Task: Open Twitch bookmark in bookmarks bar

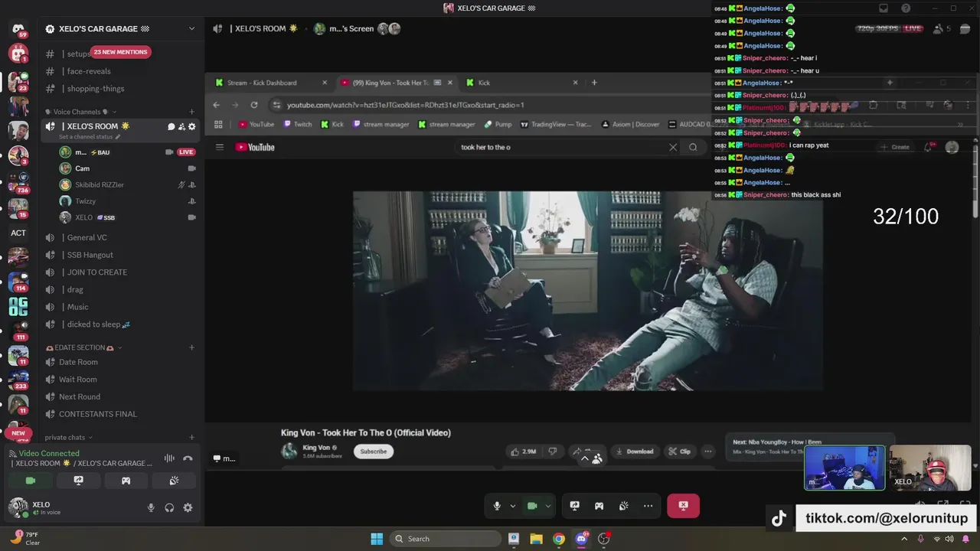Action: [x=297, y=124]
